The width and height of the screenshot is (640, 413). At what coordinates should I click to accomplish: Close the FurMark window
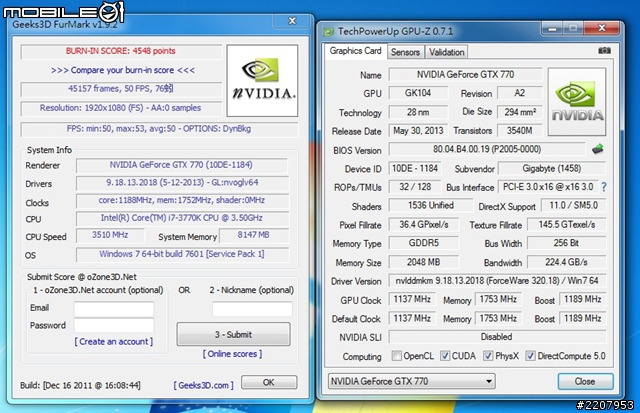point(292,21)
